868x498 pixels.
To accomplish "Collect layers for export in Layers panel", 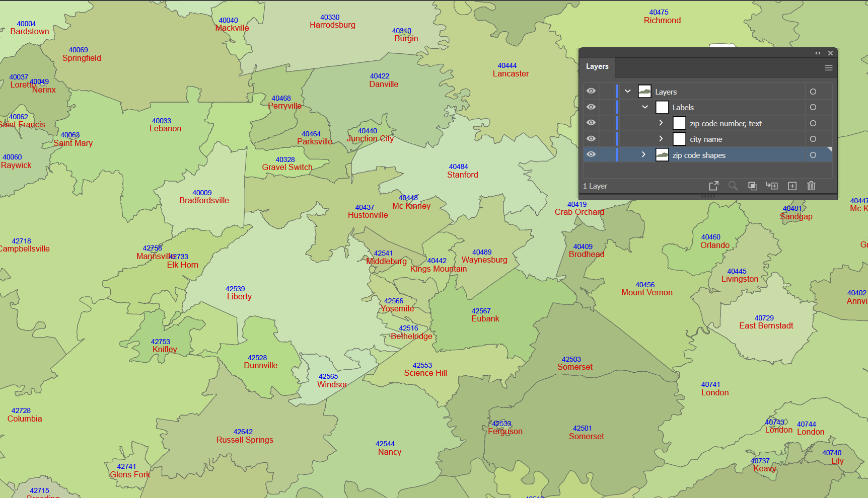I will (x=713, y=186).
